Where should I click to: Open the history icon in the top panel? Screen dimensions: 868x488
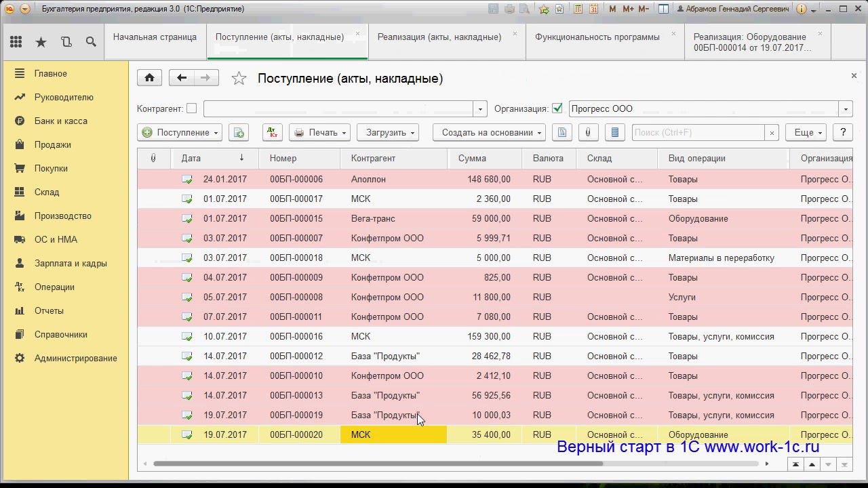tap(66, 42)
